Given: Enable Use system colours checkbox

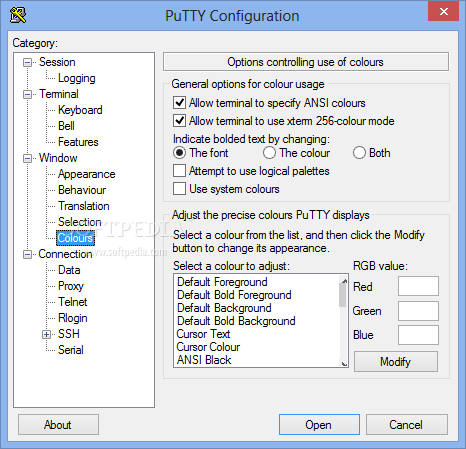Looking at the screenshot, I should [179, 189].
